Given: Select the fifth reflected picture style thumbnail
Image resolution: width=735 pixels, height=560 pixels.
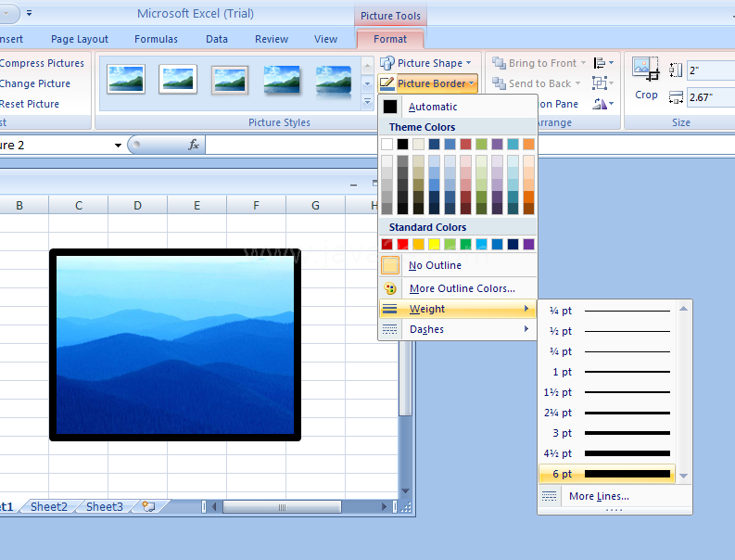Looking at the screenshot, I should coord(334,82).
